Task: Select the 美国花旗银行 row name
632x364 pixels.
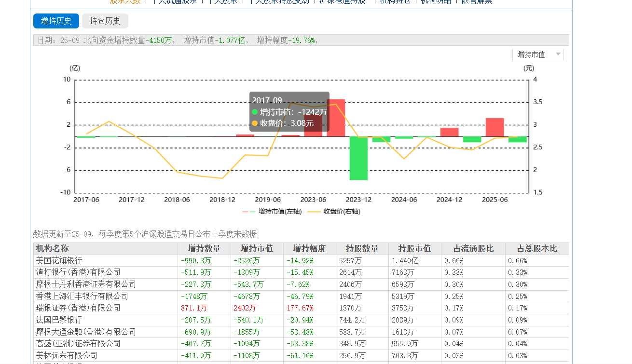Action: pos(59,260)
